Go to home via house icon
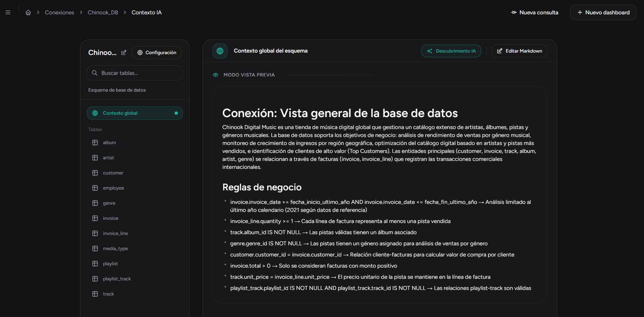The height and width of the screenshot is (317, 644). click(x=28, y=12)
